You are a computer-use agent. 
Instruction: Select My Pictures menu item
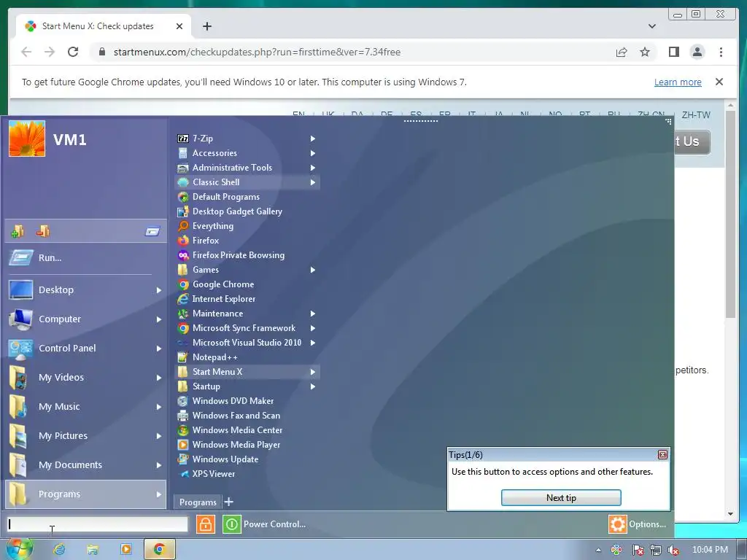pyautogui.click(x=86, y=436)
